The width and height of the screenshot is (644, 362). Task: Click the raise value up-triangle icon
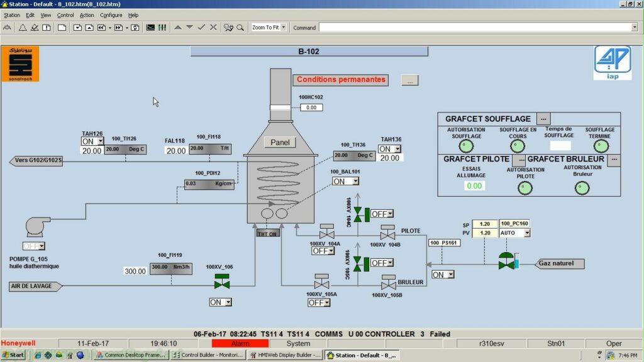[x=178, y=28]
